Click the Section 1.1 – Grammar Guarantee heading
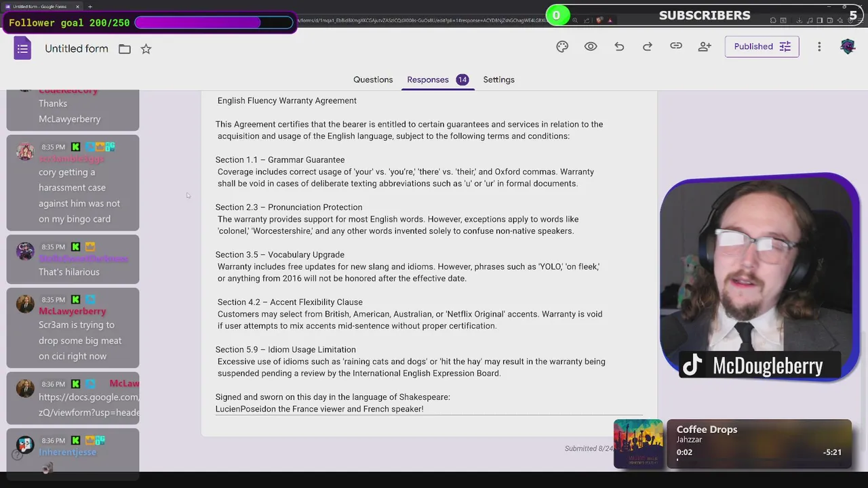 click(280, 160)
